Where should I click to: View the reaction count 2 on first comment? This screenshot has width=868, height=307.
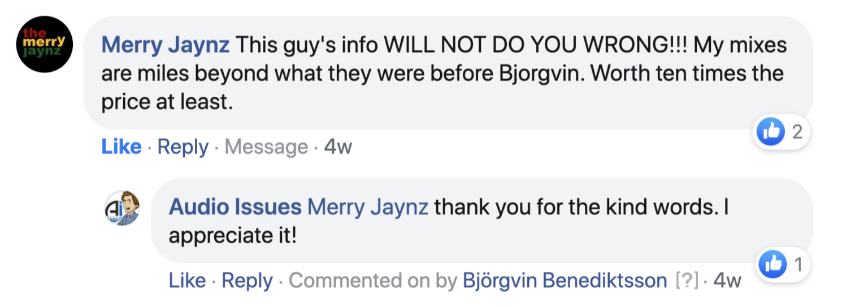coord(797,132)
